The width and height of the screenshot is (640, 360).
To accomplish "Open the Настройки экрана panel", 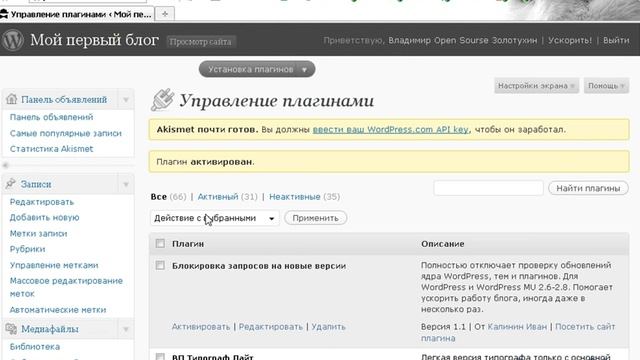I will (536, 86).
